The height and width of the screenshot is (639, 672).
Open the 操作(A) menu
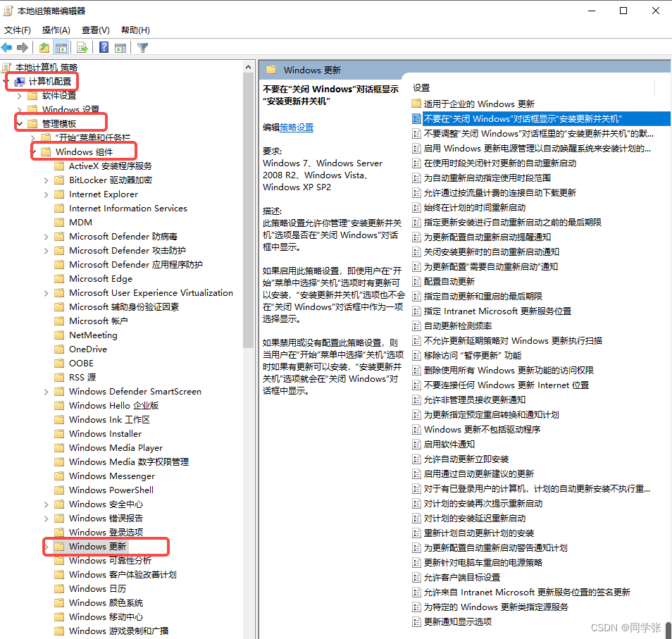pyautogui.click(x=56, y=30)
